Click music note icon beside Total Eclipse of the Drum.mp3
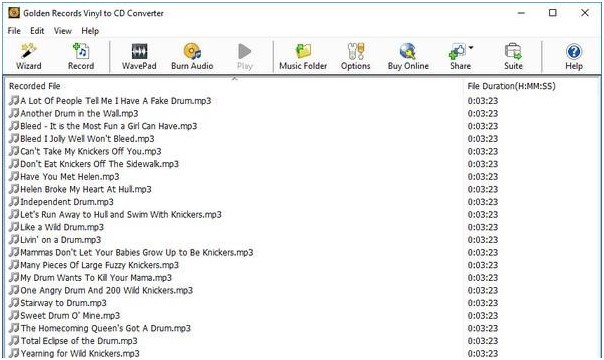 pos(14,341)
